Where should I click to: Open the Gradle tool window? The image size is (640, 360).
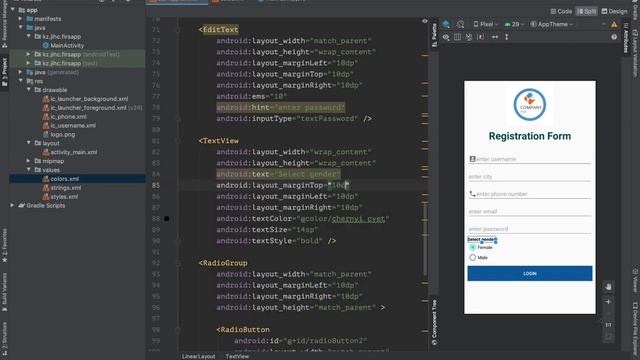[636, 10]
